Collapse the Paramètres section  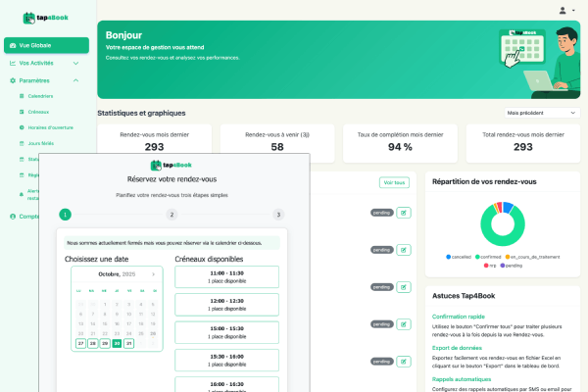pyautogui.click(x=76, y=80)
